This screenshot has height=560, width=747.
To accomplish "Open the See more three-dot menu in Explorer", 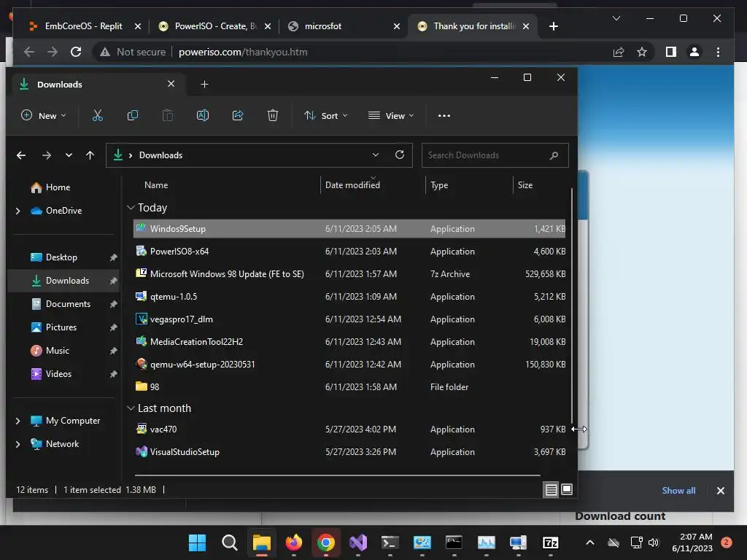I will 444,116.
